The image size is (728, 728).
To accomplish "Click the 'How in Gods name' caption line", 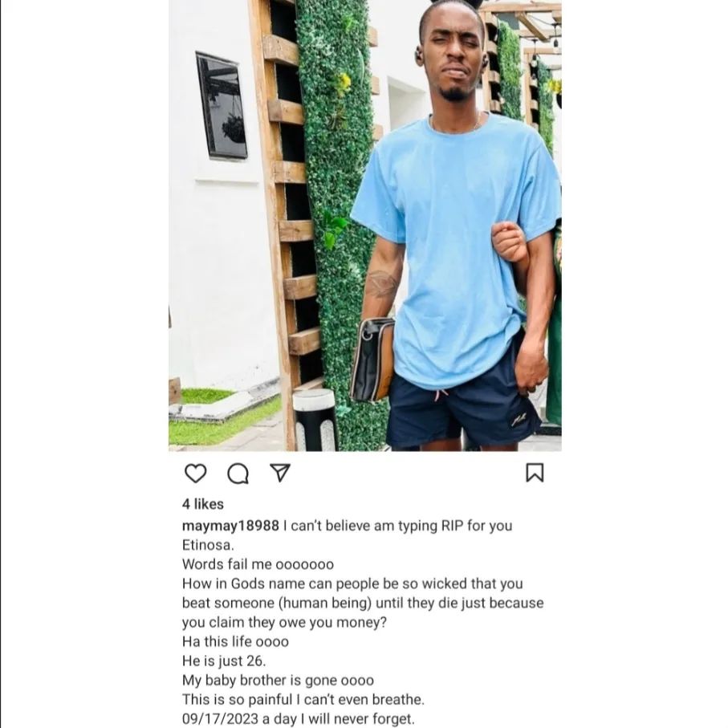I will pos(352,584).
